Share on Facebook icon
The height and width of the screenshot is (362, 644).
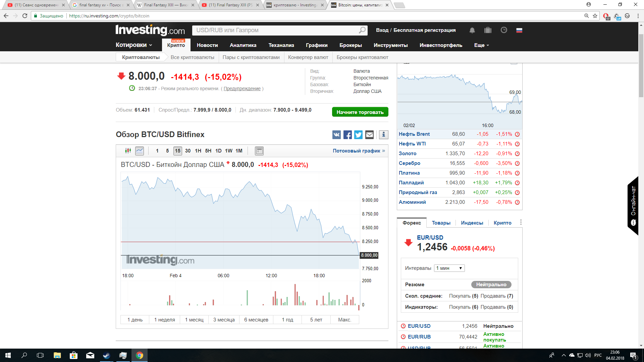347,135
